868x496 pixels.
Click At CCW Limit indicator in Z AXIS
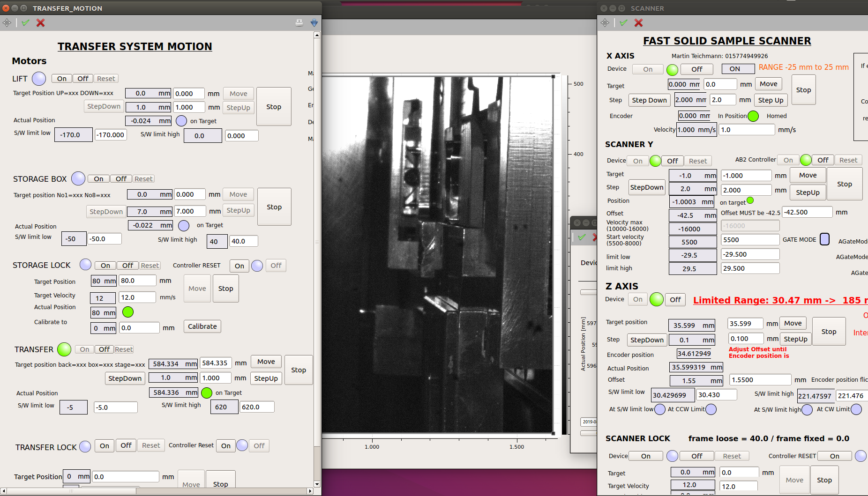tap(711, 409)
